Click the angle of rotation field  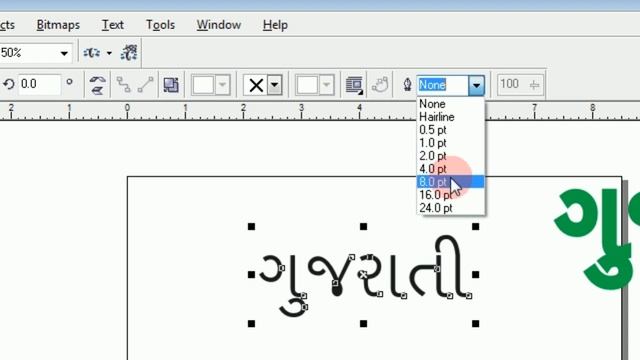39,84
